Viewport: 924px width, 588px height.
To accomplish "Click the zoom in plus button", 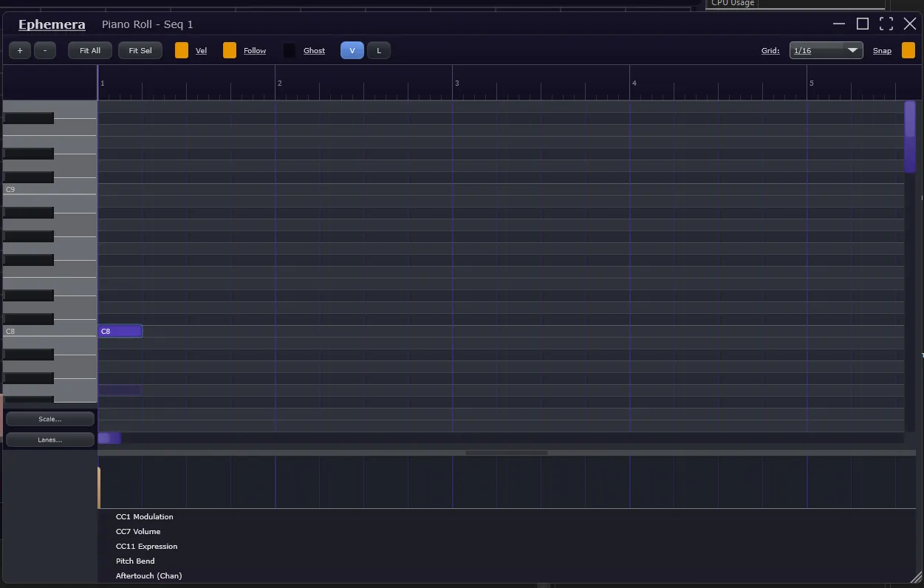I will (20, 50).
